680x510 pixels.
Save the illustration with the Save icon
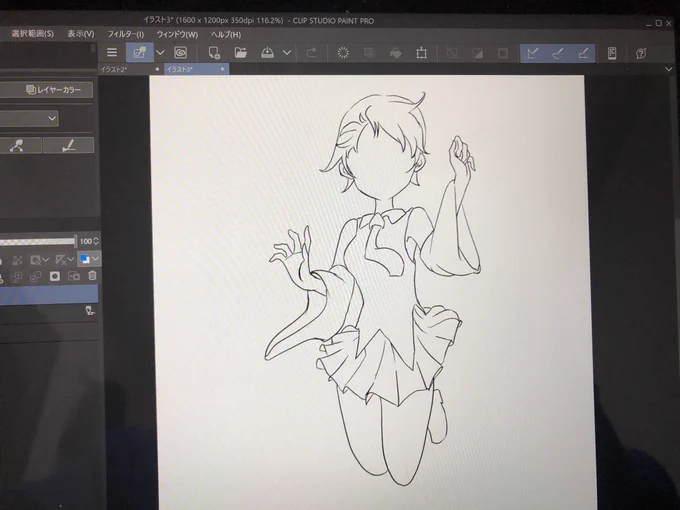coord(267,52)
